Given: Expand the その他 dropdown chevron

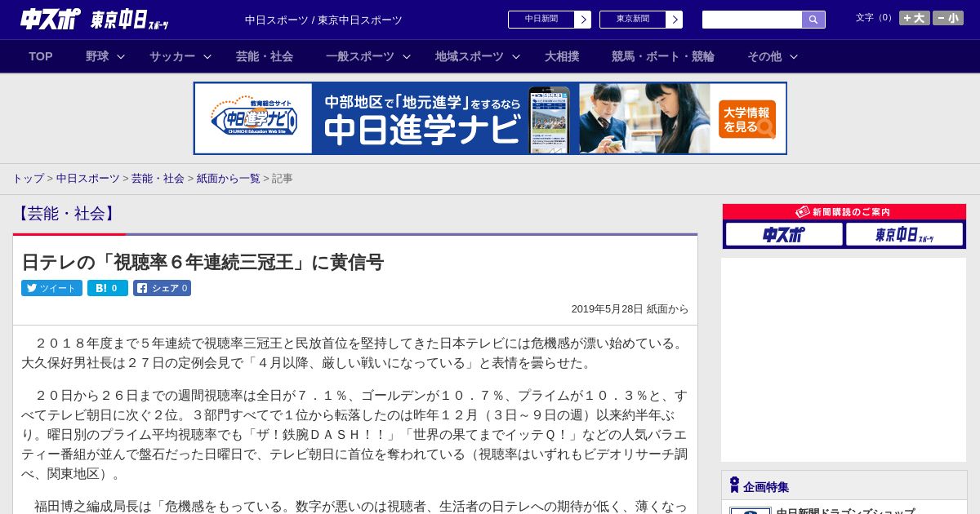Looking at the screenshot, I should (794, 56).
